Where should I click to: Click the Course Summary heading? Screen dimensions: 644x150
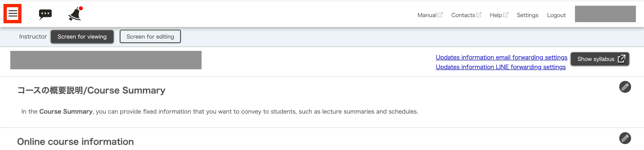(x=91, y=91)
